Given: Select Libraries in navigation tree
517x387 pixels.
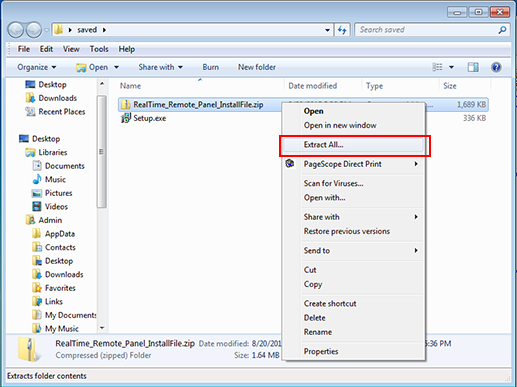Looking at the screenshot, I should [x=47, y=152].
